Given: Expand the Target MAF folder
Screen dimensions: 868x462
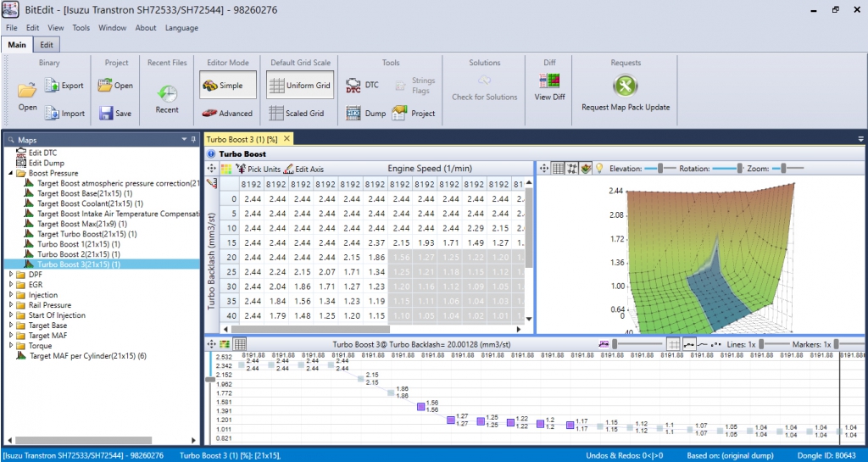Looking at the screenshot, I should [x=12, y=336].
